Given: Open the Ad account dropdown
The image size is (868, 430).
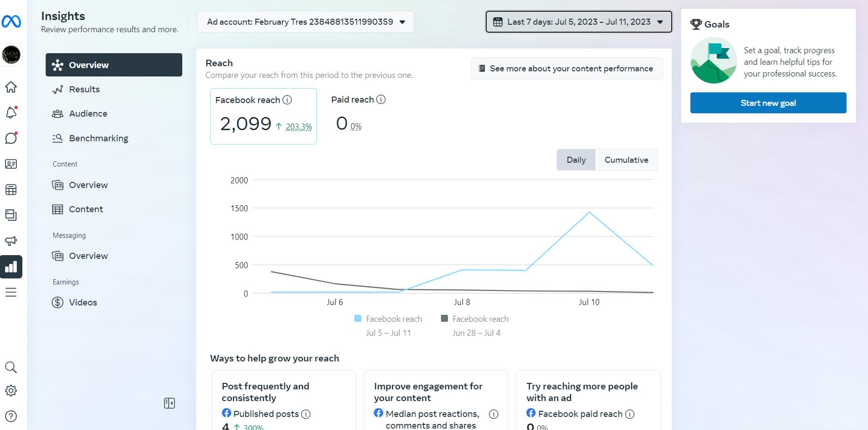Looking at the screenshot, I should [305, 22].
